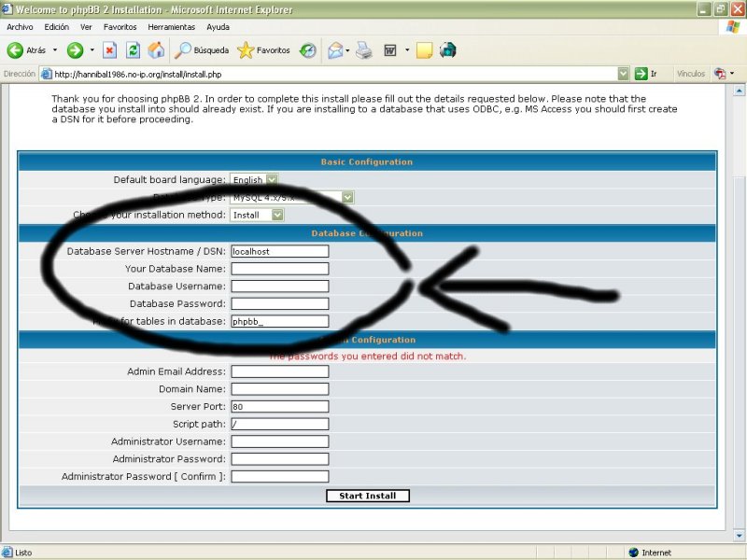Image resolution: width=747 pixels, height=560 pixels.
Task: Click the Domain Name field
Action: 280,389
